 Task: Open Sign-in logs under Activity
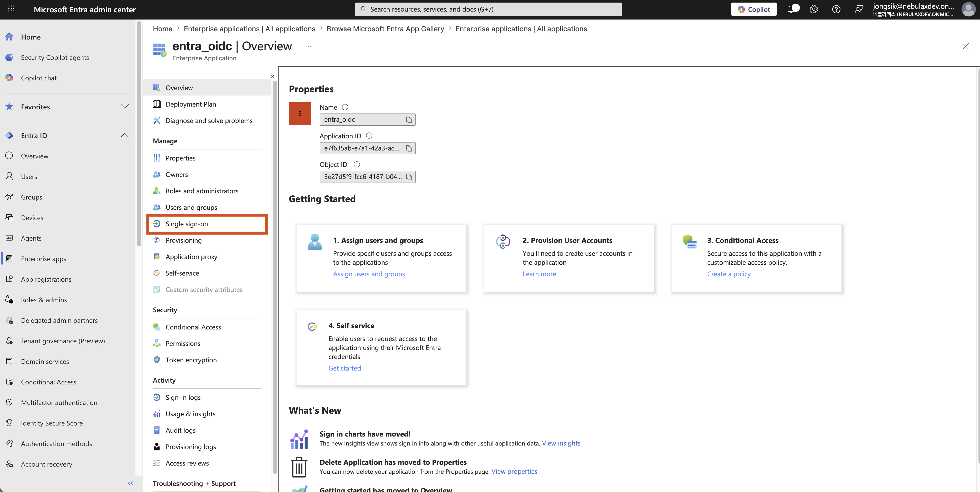coord(183,398)
